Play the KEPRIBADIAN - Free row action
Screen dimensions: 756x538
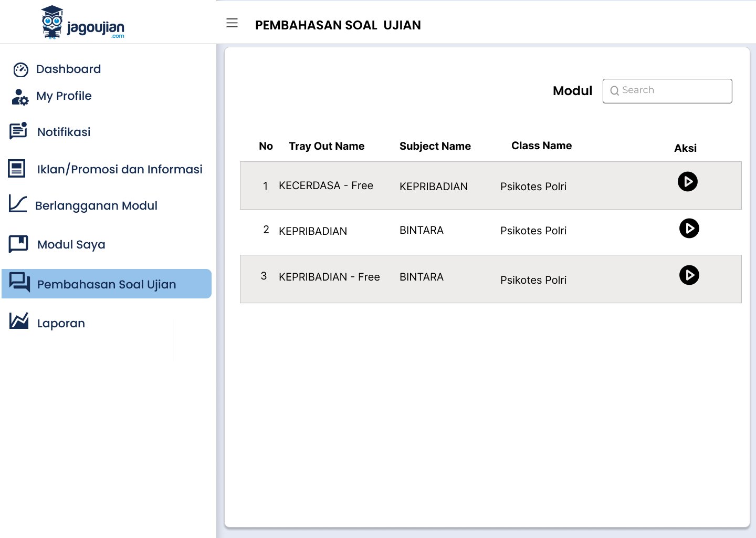click(x=689, y=275)
